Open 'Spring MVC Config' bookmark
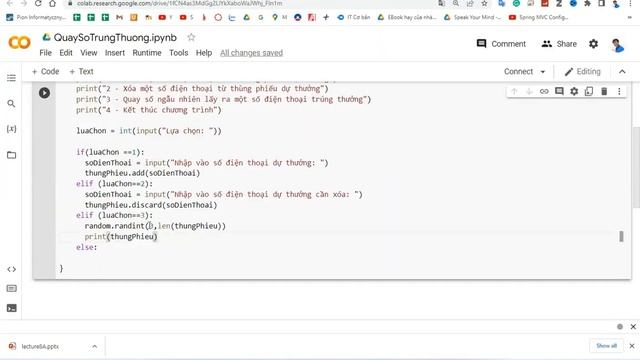This screenshot has height=360, width=640. pos(538,18)
